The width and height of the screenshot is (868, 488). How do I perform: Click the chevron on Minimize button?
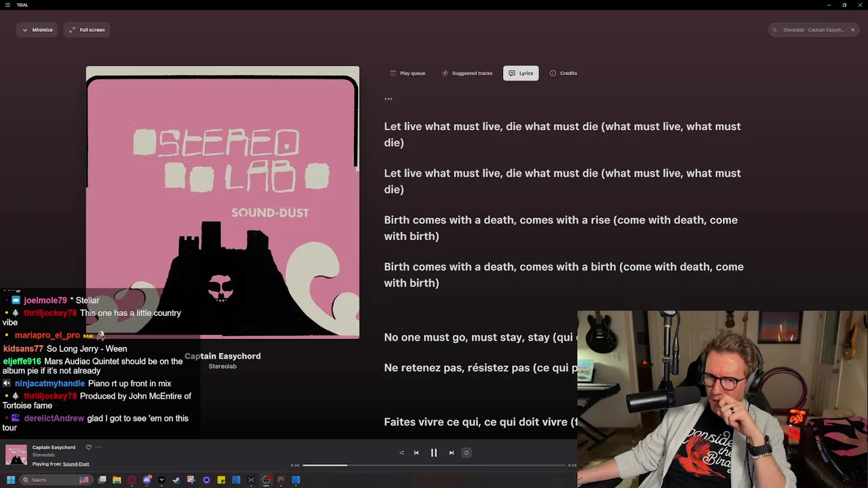25,30
